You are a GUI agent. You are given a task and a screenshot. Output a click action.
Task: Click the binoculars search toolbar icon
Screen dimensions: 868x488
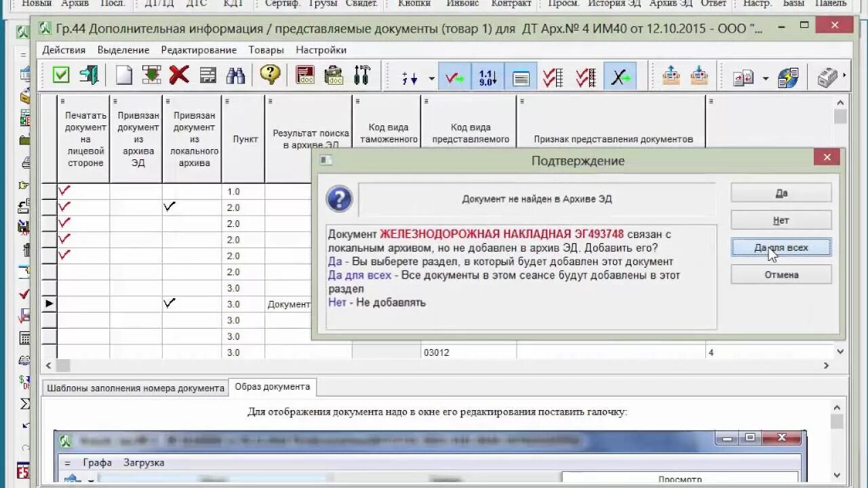pos(235,75)
